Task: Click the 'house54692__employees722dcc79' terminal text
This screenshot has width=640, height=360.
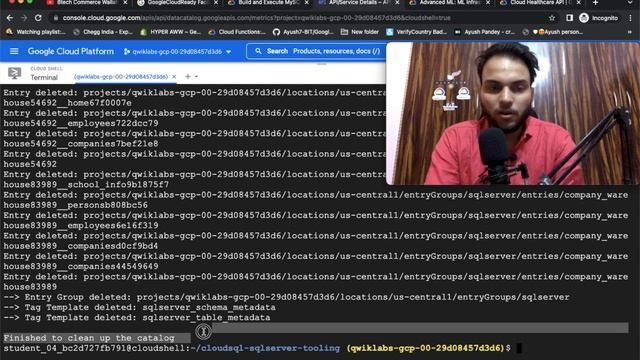Action: tap(81, 123)
